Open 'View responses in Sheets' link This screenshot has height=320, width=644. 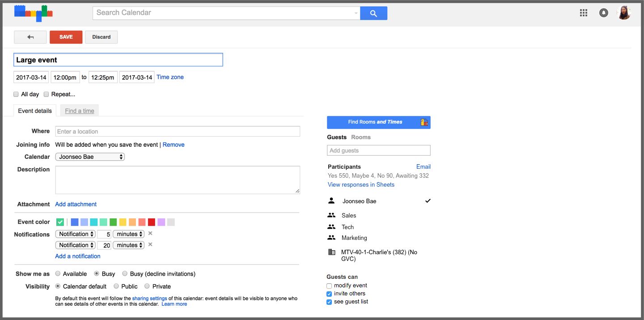(x=360, y=184)
